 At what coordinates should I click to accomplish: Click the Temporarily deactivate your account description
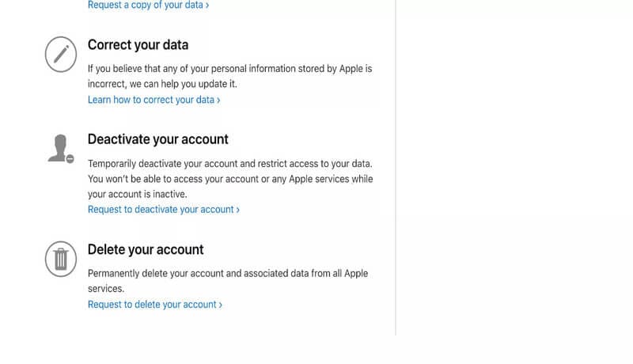click(x=229, y=179)
